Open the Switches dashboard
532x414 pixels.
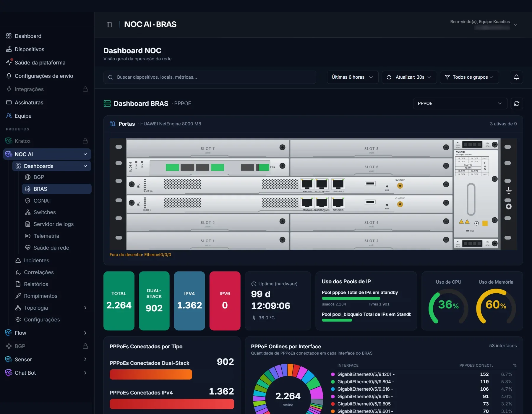56,212
